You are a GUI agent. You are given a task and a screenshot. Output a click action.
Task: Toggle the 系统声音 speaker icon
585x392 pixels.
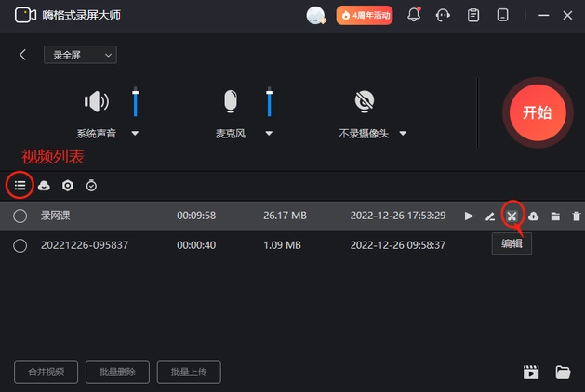pos(96,101)
